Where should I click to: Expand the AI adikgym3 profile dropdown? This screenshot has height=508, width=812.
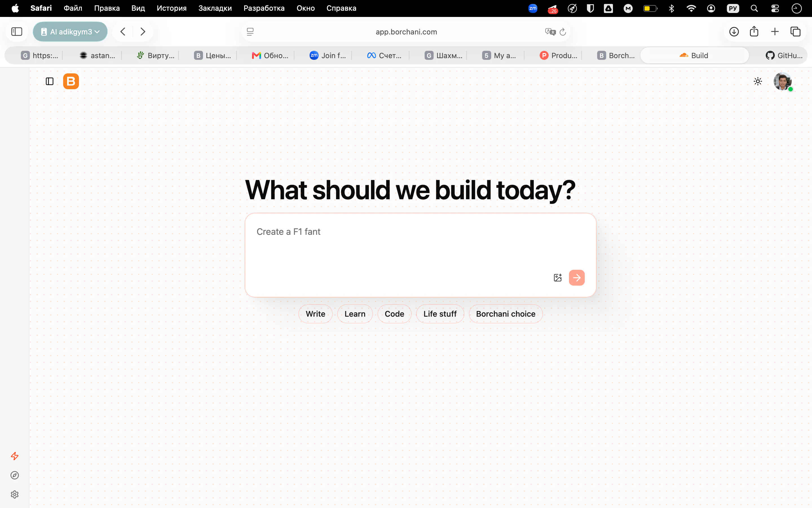tap(70, 32)
